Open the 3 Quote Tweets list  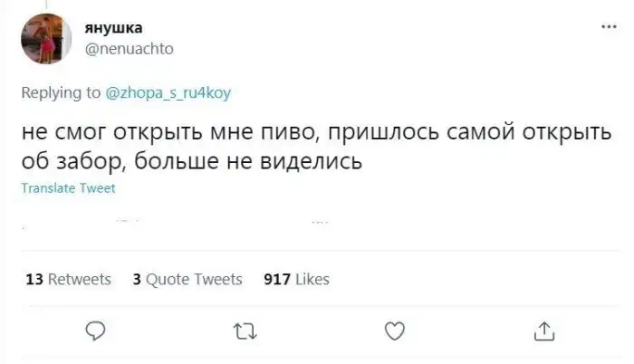[187, 279]
